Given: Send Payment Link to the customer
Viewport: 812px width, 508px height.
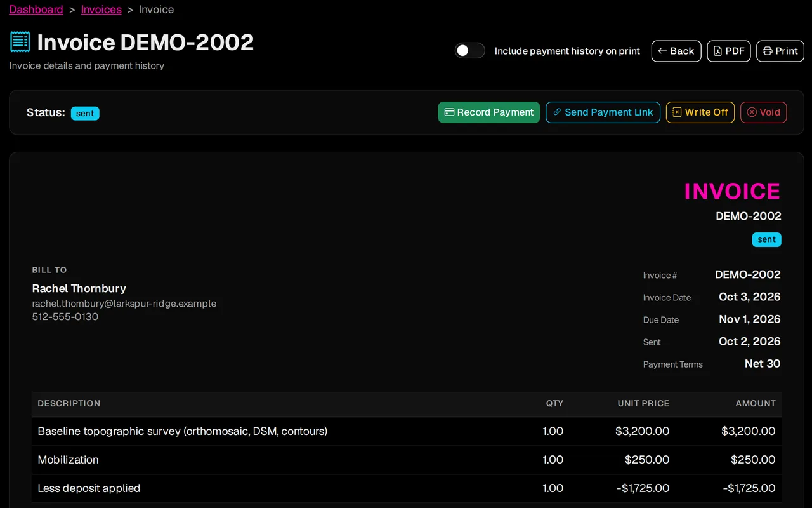Looking at the screenshot, I should tap(603, 112).
